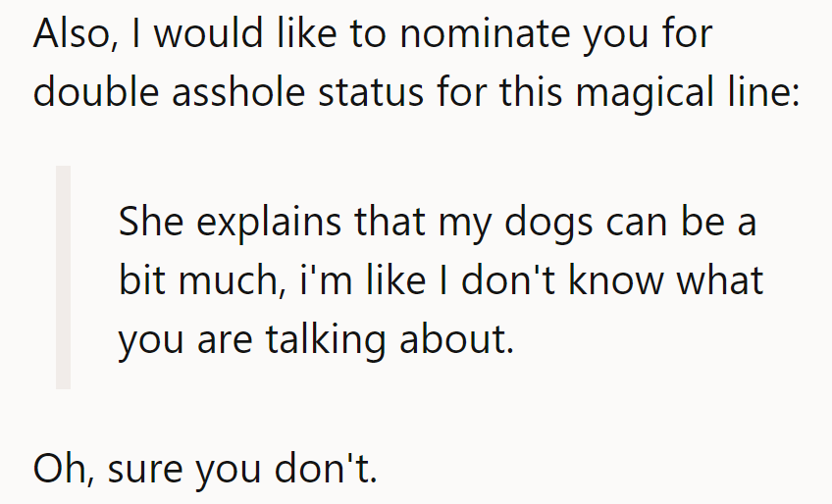Click the vertical blockquote bar
This screenshot has height=504, width=832.
tap(63, 277)
